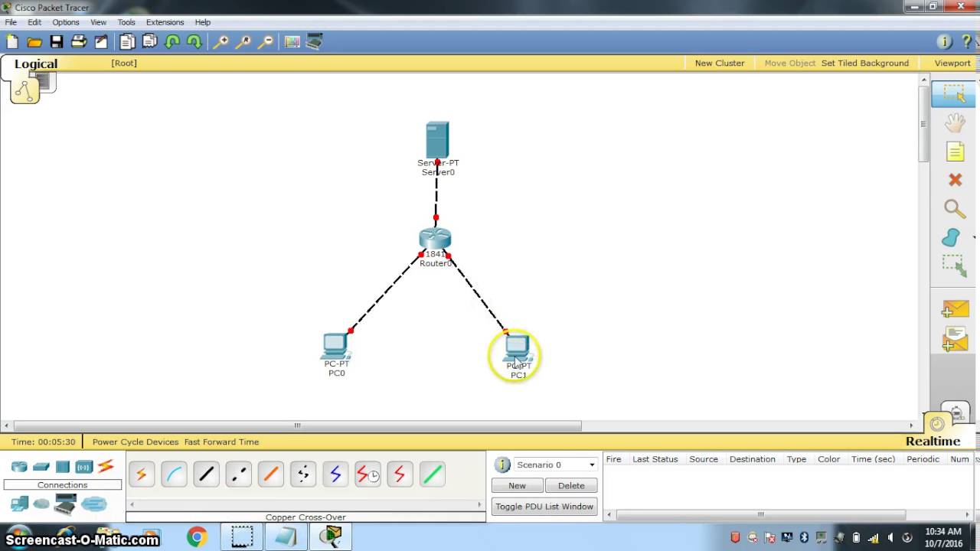The height and width of the screenshot is (551, 980).
Task: Zoom out of the workspace
Action: coord(266,42)
